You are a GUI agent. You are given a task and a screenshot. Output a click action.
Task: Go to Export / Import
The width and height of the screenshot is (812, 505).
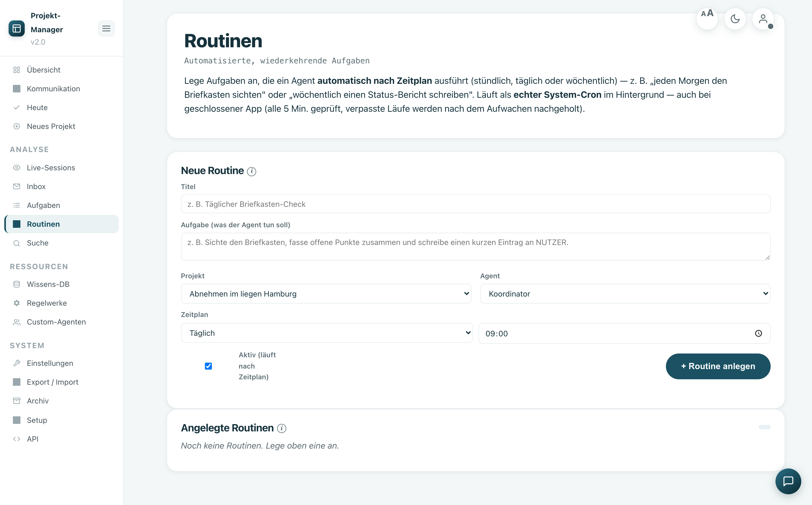[61, 382]
